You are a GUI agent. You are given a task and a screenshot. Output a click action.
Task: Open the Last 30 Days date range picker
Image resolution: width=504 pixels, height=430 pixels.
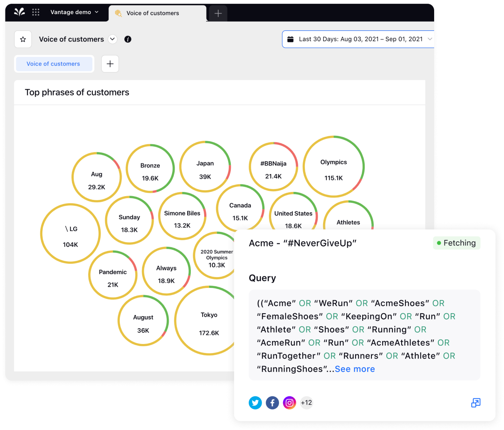[358, 39]
